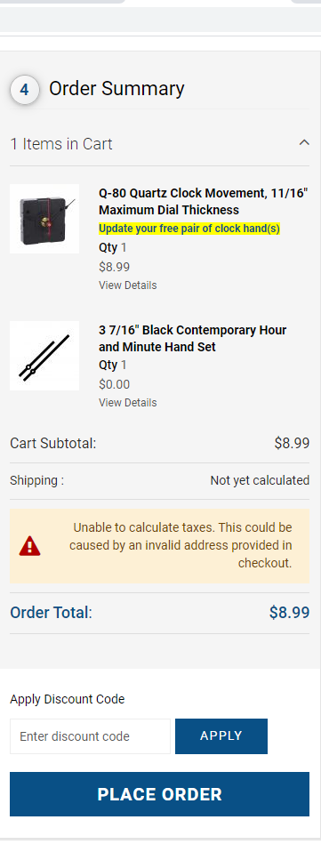Click the Shipping "Not yet calculated" text
This screenshot has height=868, width=321.
[260, 480]
